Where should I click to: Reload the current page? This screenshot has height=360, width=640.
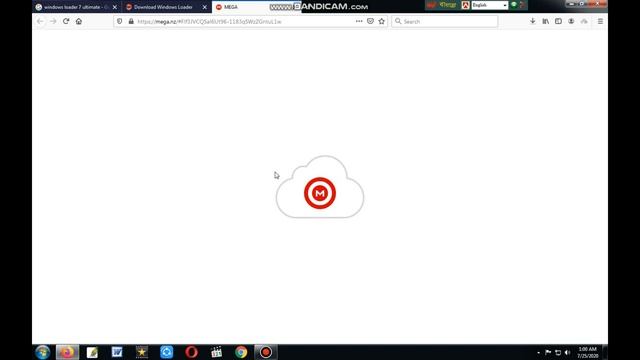pyautogui.click(x=66, y=21)
